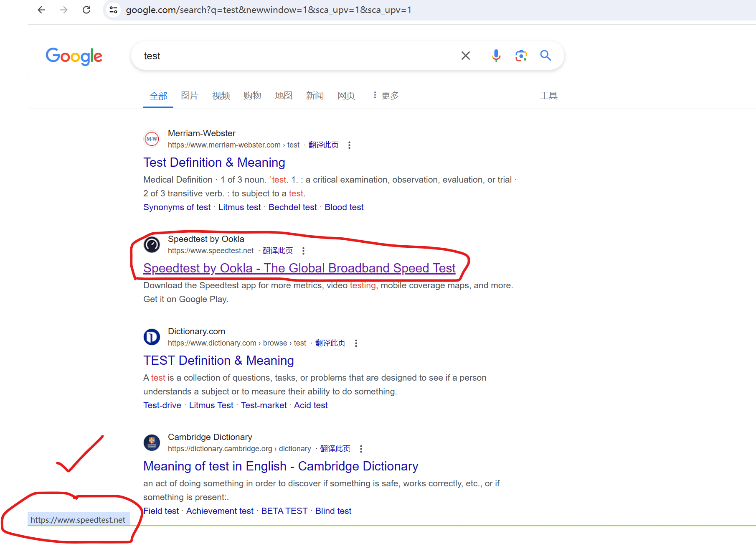Switch to the 视频 tab

pyautogui.click(x=221, y=96)
